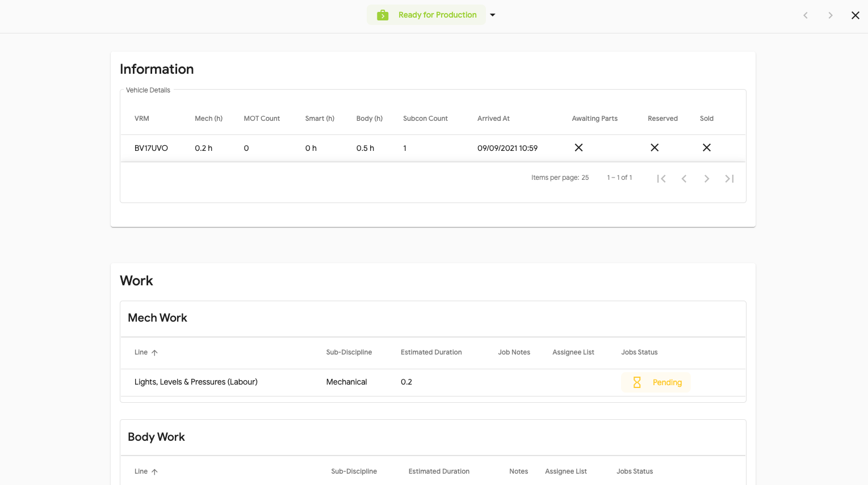
Task: Click the hourglass icon in Pending badge
Action: [637, 382]
